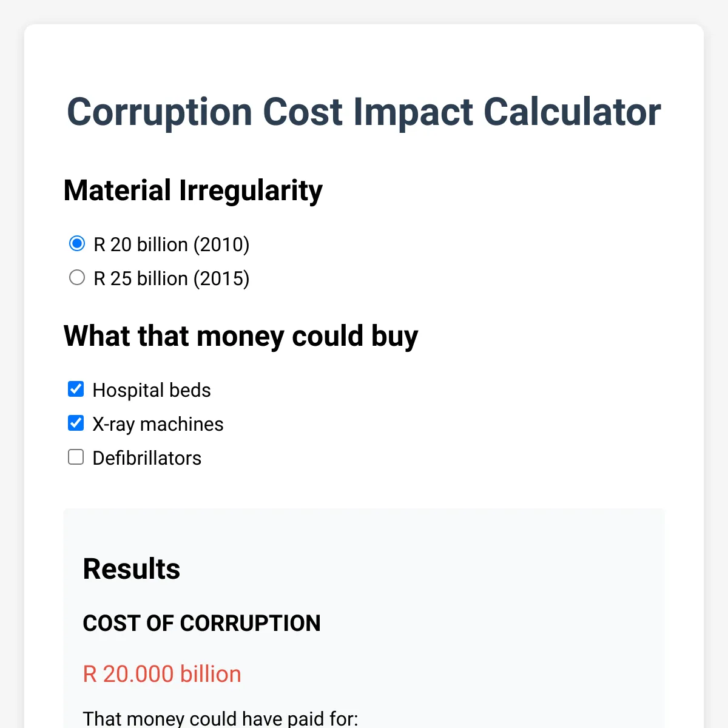
Task: Click the "What that money could buy" heading
Action: pyautogui.click(x=241, y=336)
